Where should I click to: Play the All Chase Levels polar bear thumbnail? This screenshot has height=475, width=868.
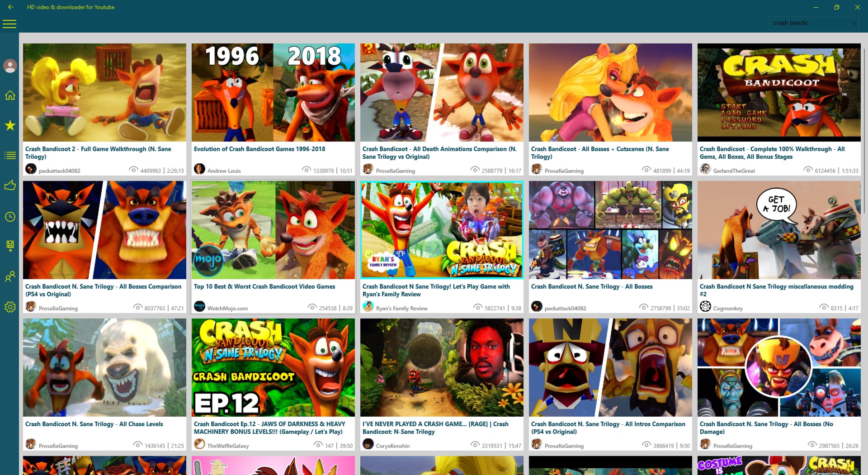tap(104, 368)
